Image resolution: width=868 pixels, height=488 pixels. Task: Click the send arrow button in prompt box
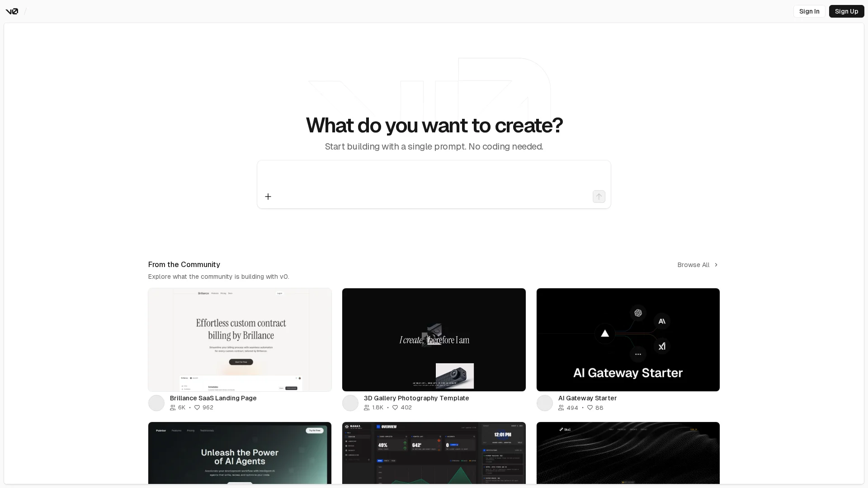pyautogui.click(x=599, y=197)
